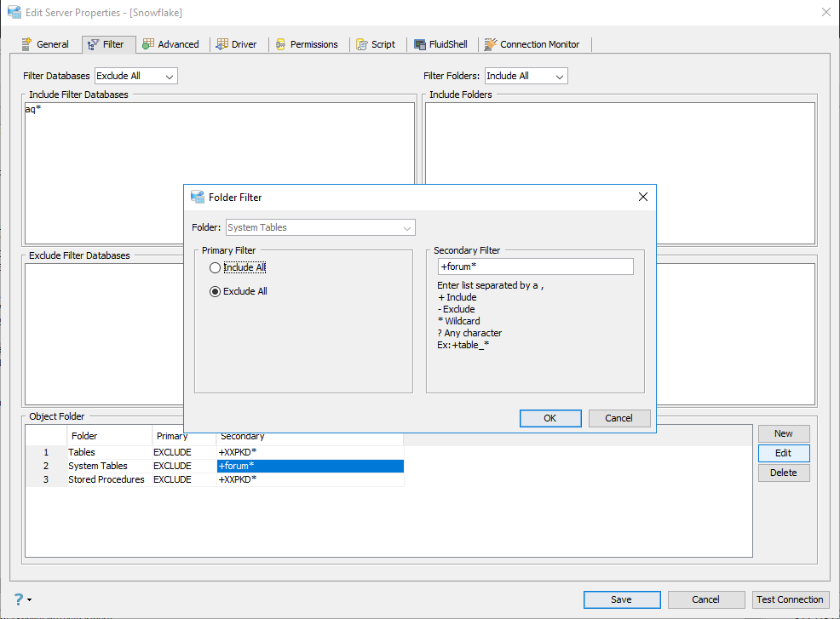Switch to the Script tab
Viewport: 840px width, 619px height.
376,44
